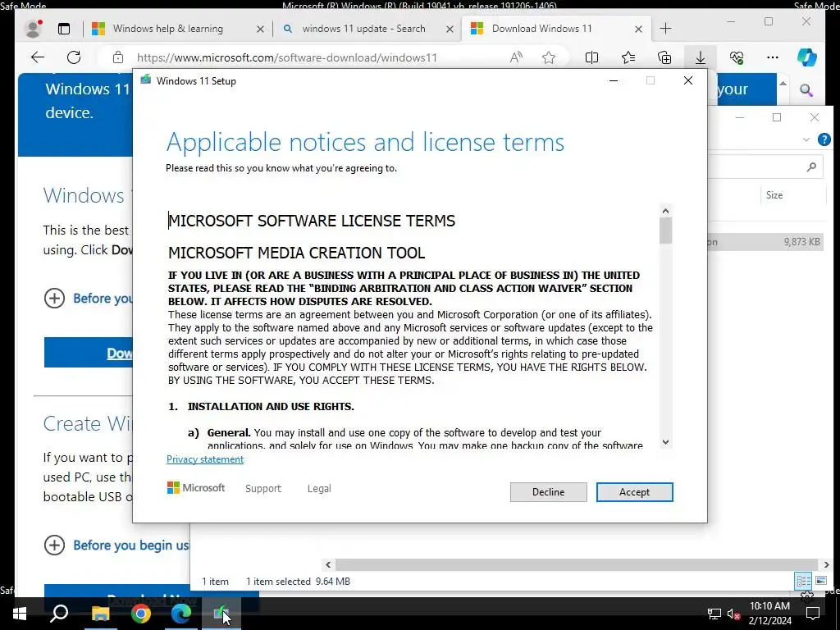The image size is (840, 630).
Task: Click scroll down arrow of license text
Action: [665, 442]
